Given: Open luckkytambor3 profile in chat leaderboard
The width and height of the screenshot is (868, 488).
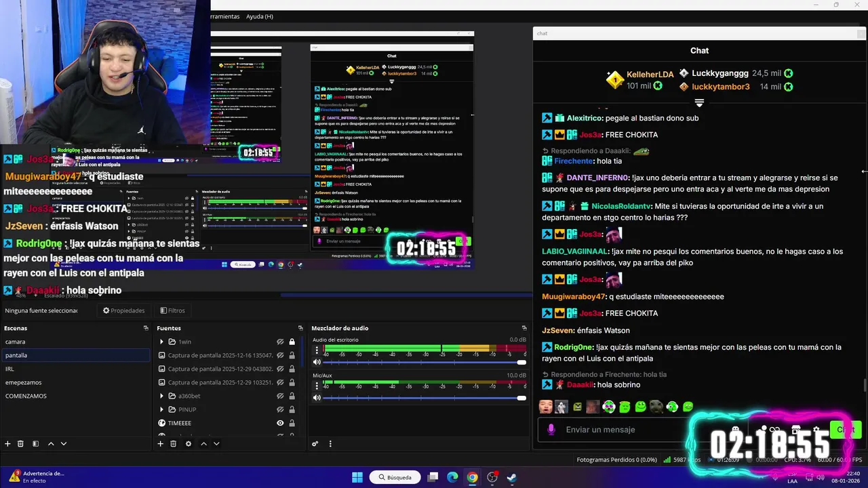Looking at the screenshot, I should coord(721,87).
